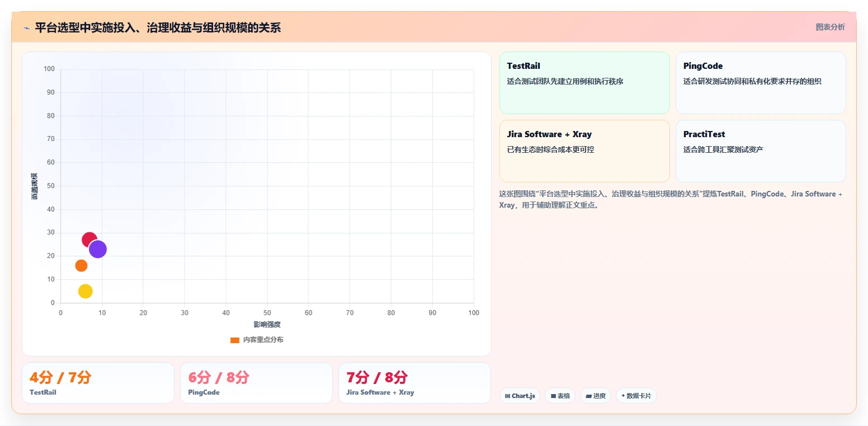Viewport: 868px width, 426px height.
Task: Click the 7分 / 8分 Jira score card
Action: coord(414,383)
